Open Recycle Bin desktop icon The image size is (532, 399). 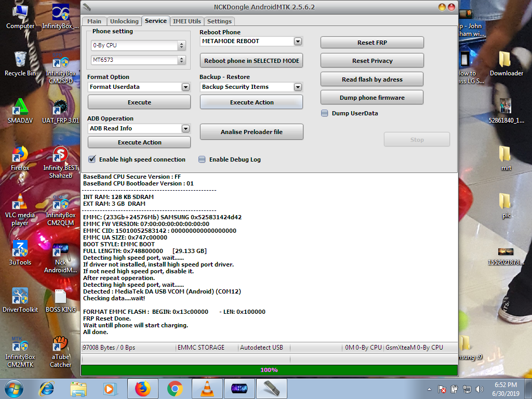(20, 64)
